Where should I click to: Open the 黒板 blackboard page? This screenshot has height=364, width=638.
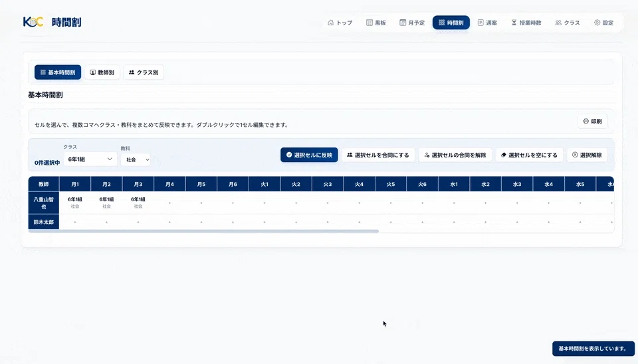(376, 23)
